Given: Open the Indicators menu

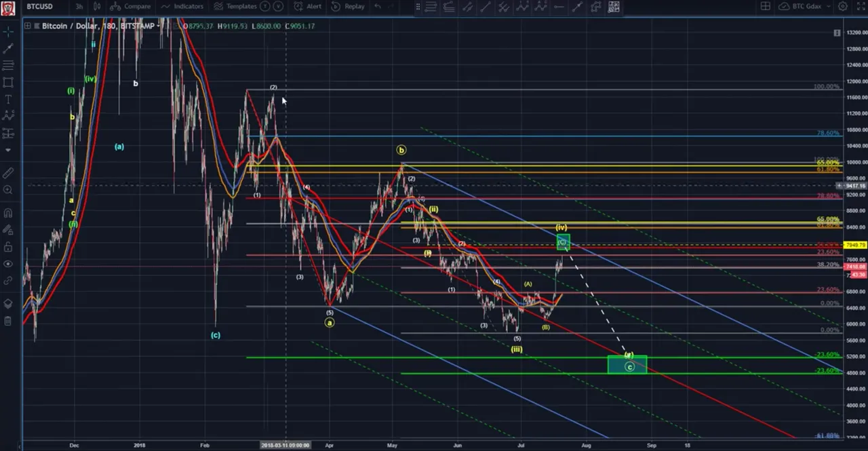Looking at the screenshot, I should point(182,6).
